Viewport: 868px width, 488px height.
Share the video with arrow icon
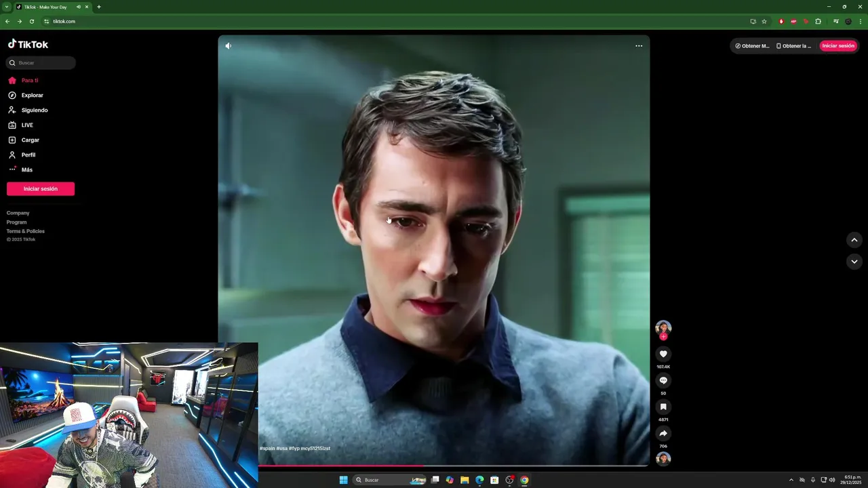663,434
